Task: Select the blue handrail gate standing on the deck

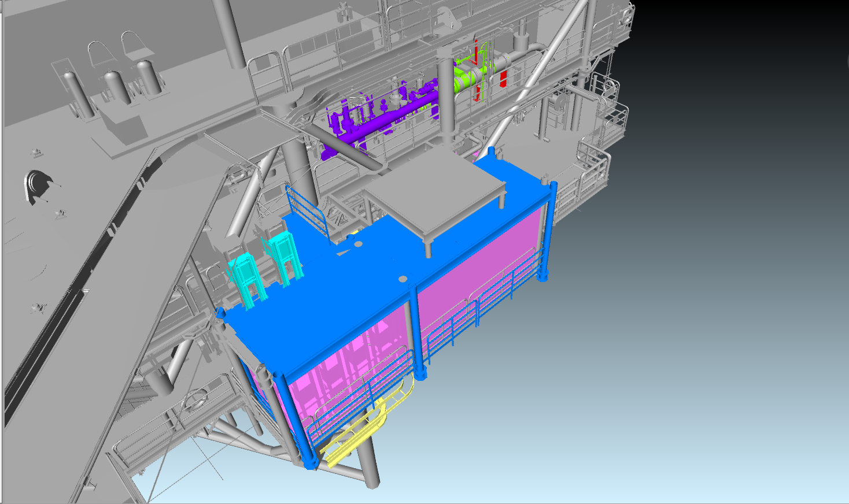Action: pyautogui.click(x=308, y=213)
